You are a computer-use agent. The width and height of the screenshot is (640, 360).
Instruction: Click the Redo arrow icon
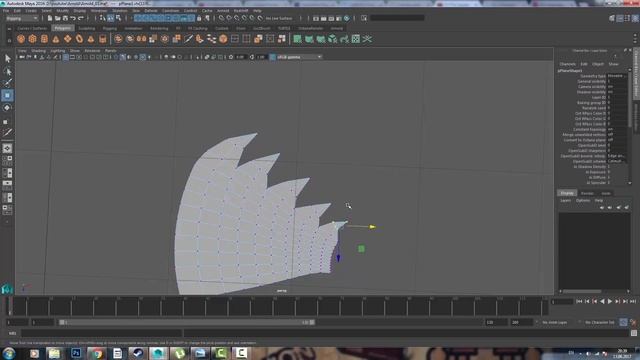pos(80,18)
